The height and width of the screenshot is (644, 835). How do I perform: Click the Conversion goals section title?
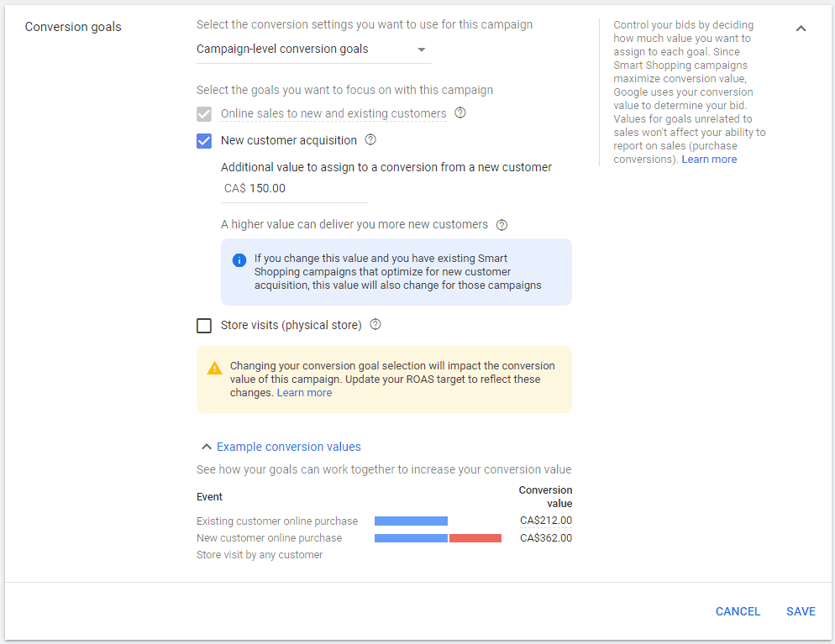[73, 27]
